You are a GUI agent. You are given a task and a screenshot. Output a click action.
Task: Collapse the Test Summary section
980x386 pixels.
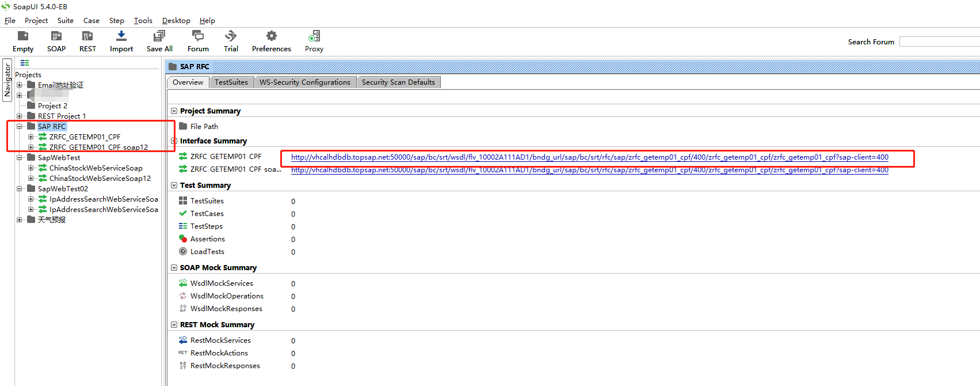174,185
